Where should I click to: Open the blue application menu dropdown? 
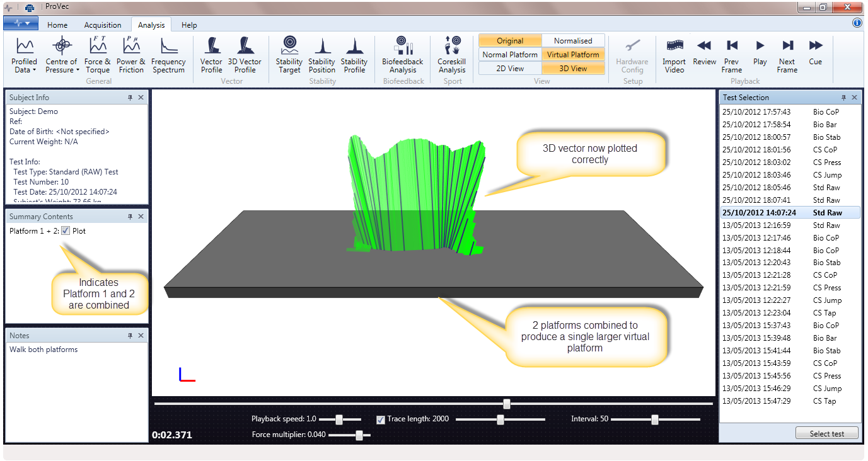coord(22,23)
